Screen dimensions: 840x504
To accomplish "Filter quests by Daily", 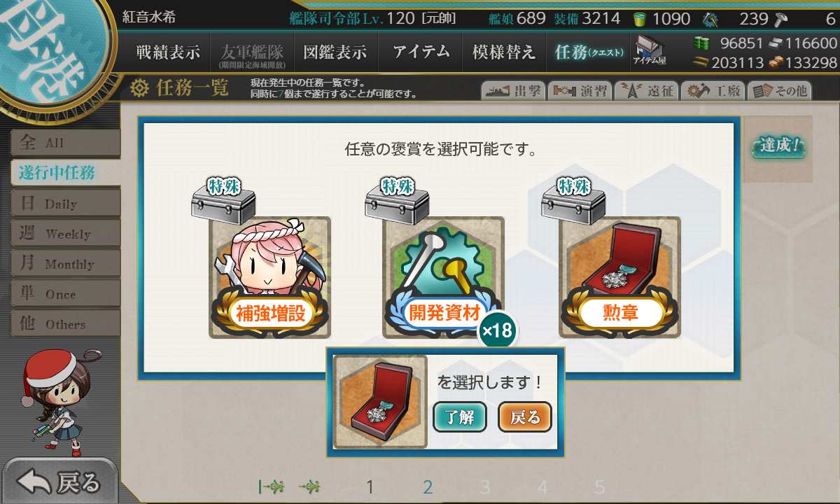I will tap(65, 203).
